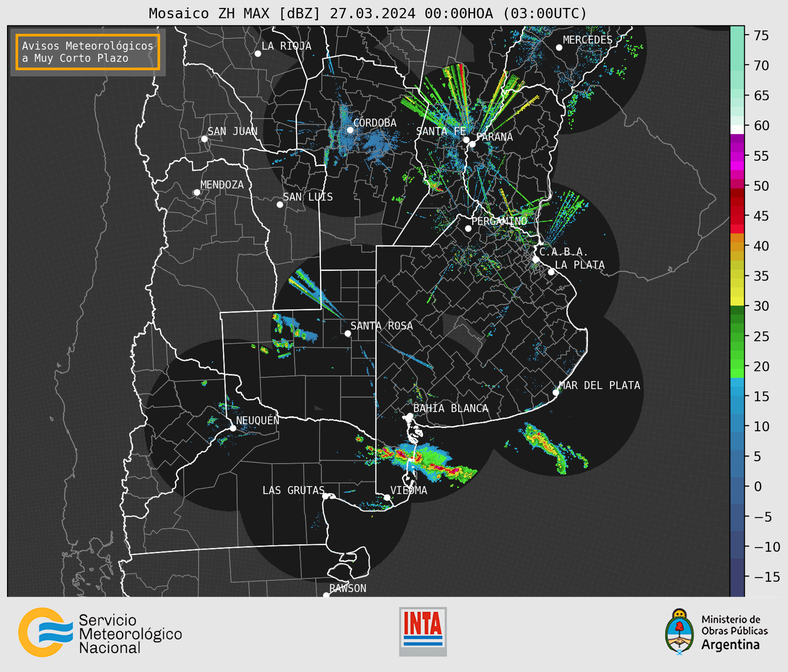Image resolution: width=788 pixels, height=672 pixels.
Task: Click the BAHÍA BLANCA map label
Action: pyautogui.click(x=451, y=408)
